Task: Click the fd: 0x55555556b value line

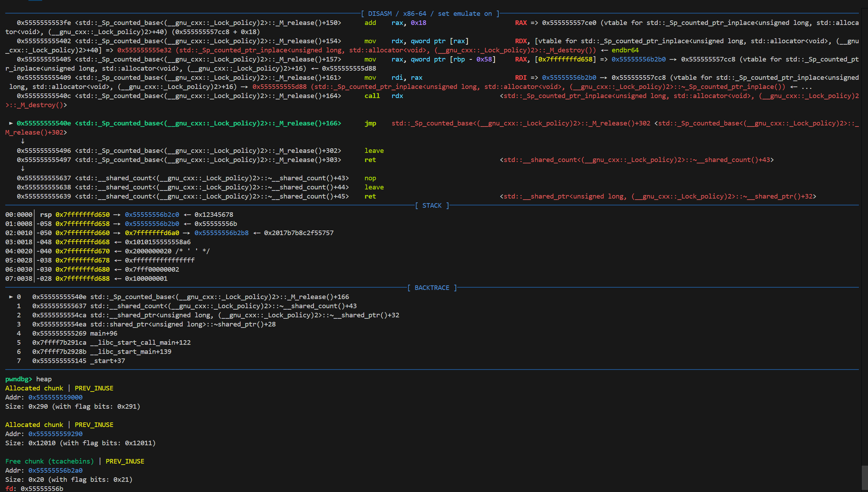Action: (x=34, y=488)
